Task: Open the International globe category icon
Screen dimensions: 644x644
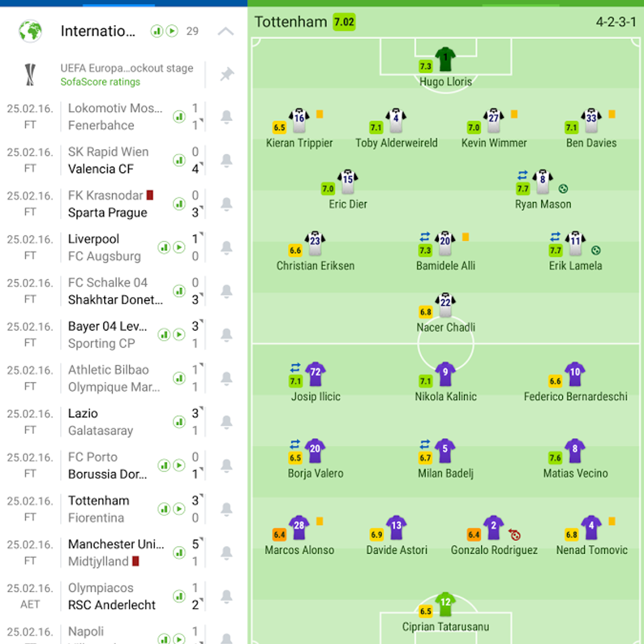Action: click(30, 31)
